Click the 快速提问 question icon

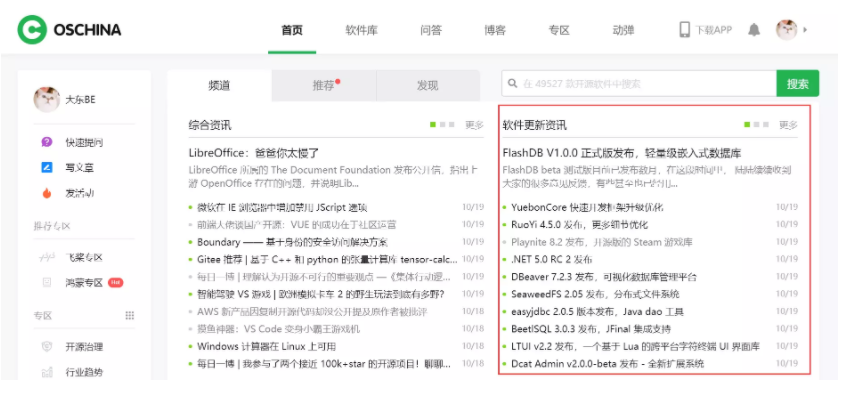(x=47, y=142)
